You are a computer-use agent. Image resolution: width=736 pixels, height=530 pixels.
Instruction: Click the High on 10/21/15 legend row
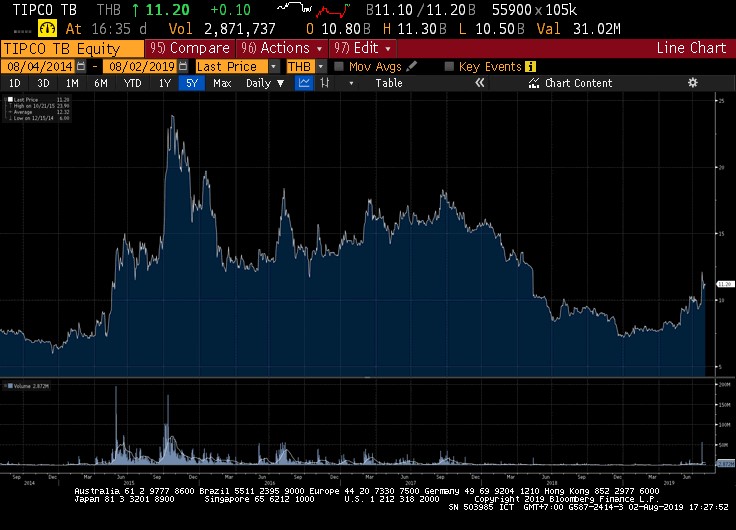click(39, 106)
